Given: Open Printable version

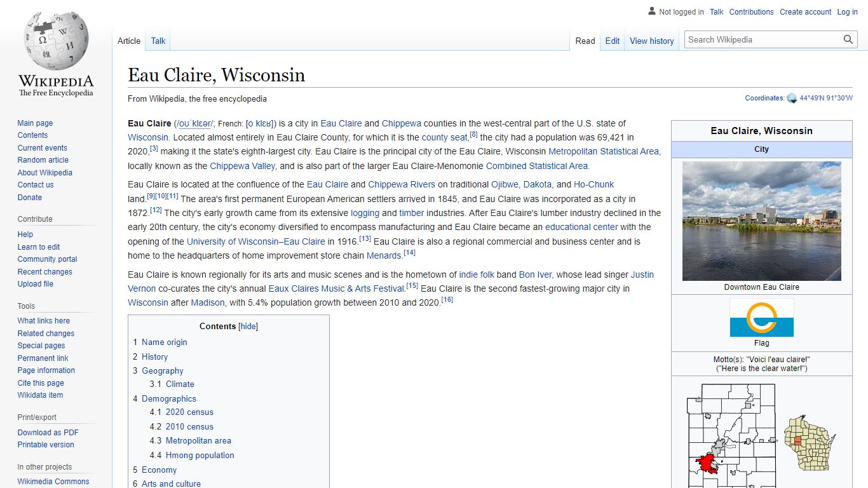Looking at the screenshot, I should 46,445.
